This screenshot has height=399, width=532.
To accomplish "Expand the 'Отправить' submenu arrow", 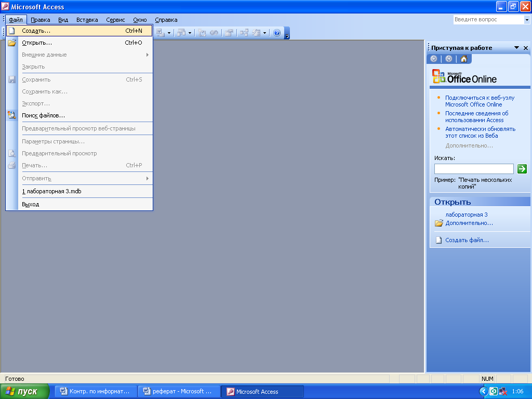I will pos(147,179).
